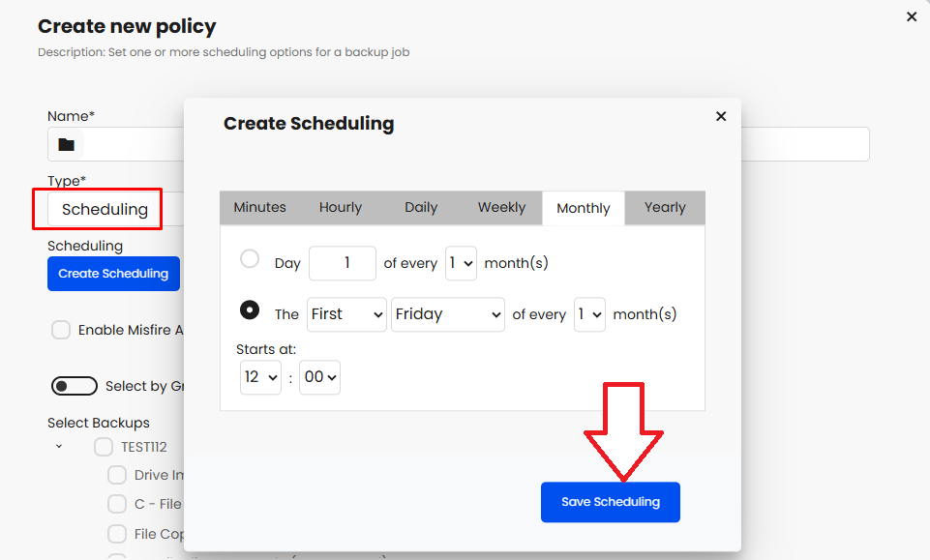930x560 pixels.
Task: Open the Friday weekday dropdown
Action: tap(447, 314)
